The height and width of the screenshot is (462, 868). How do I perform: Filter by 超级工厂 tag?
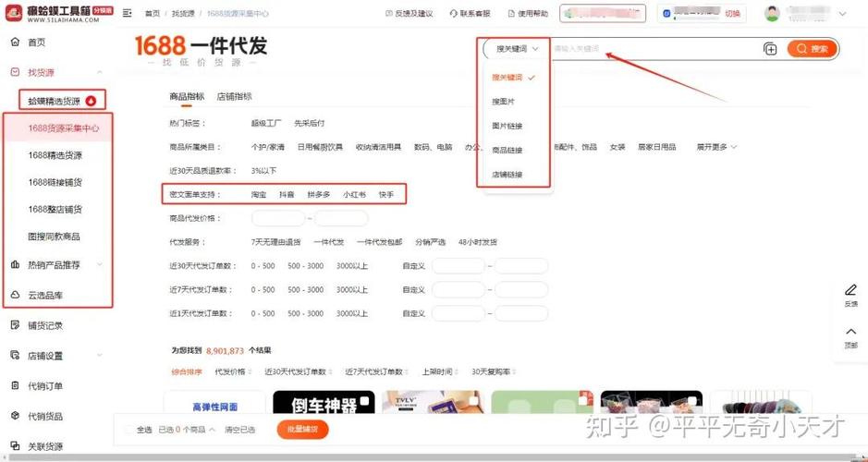click(x=266, y=124)
